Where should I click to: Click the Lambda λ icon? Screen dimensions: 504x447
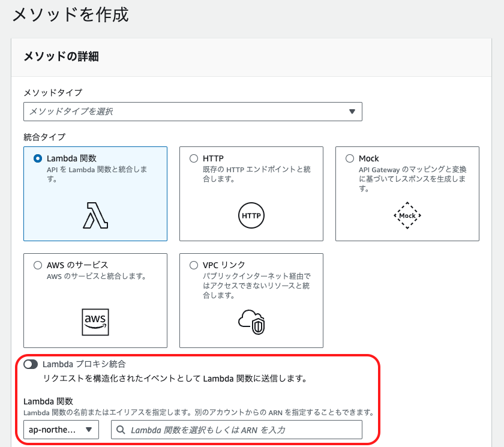point(95,215)
